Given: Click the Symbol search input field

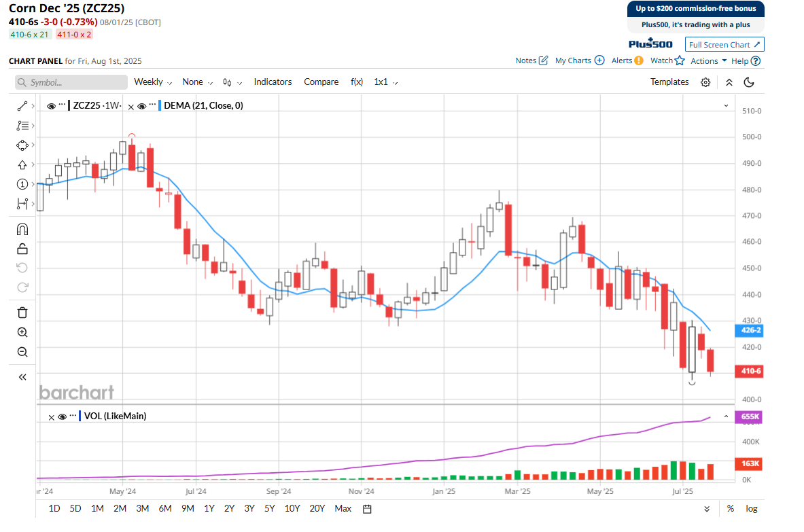Looking at the screenshot, I should pyautogui.click(x=71, y=82).
